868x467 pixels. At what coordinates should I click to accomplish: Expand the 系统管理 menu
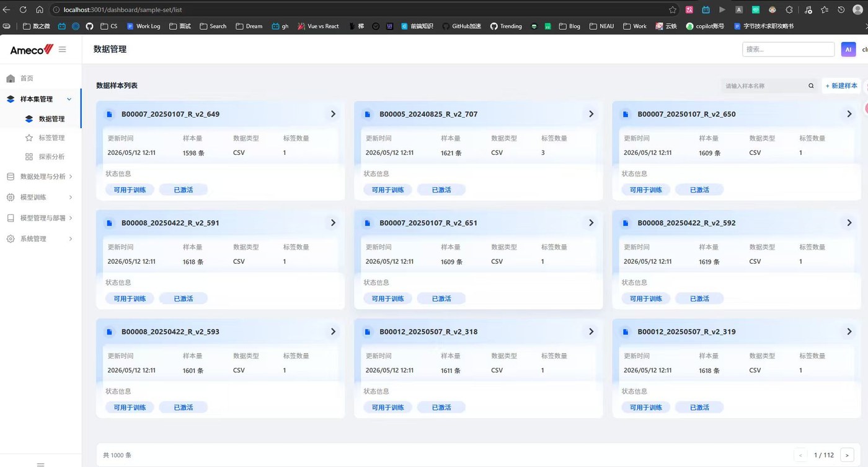pyautogui.click(x=40, y=239)
